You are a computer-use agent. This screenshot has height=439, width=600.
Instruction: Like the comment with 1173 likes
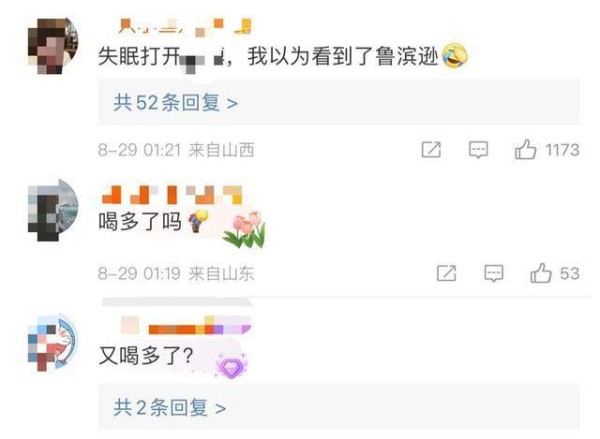click(x=525, y=149)
